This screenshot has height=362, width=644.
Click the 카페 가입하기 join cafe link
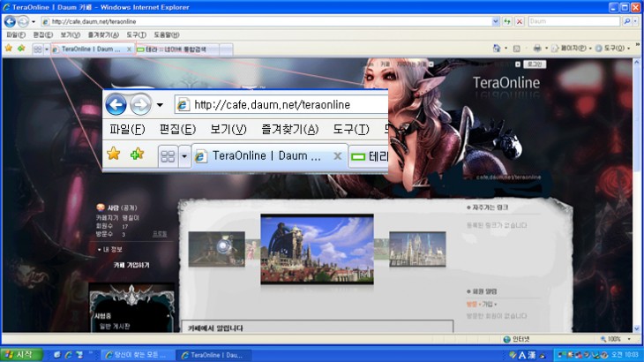coord(131,265)
